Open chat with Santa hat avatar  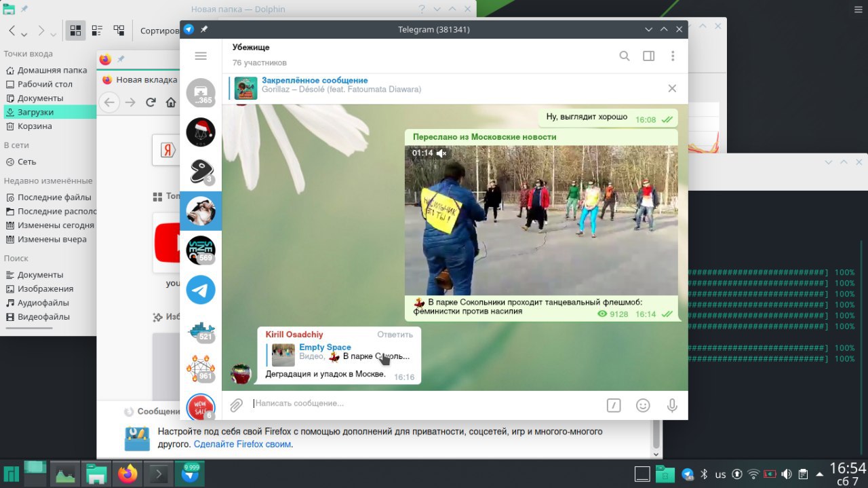(x=201, y=132)
